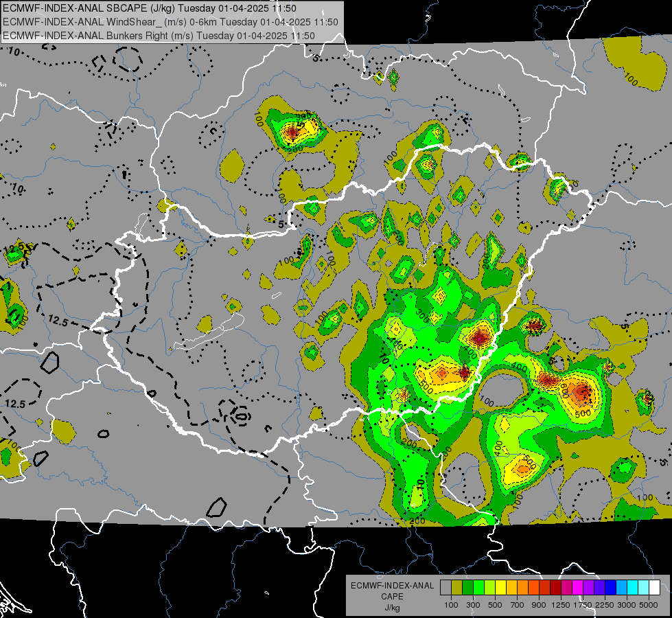This screenshot has width=672, height=618.
Task: Click the legend label ECMWF-INDEX-ANAL
Action: click(392, 586)
